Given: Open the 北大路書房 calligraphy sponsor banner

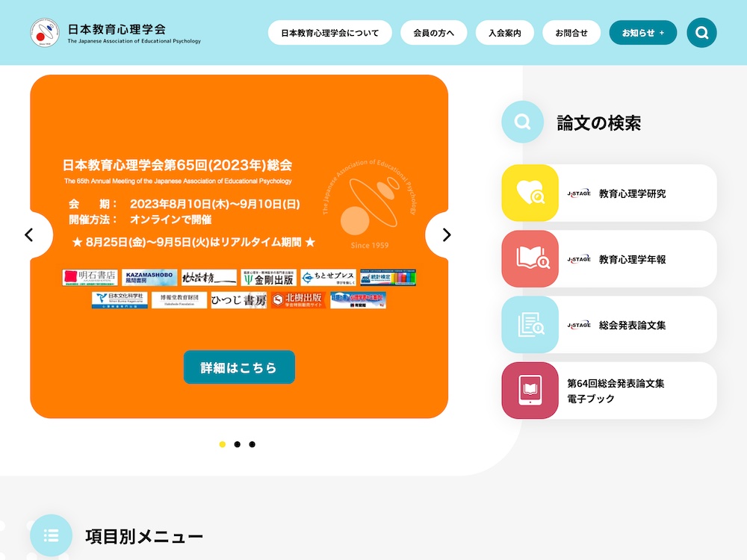Looking at the screenshot, I should 209,277.
